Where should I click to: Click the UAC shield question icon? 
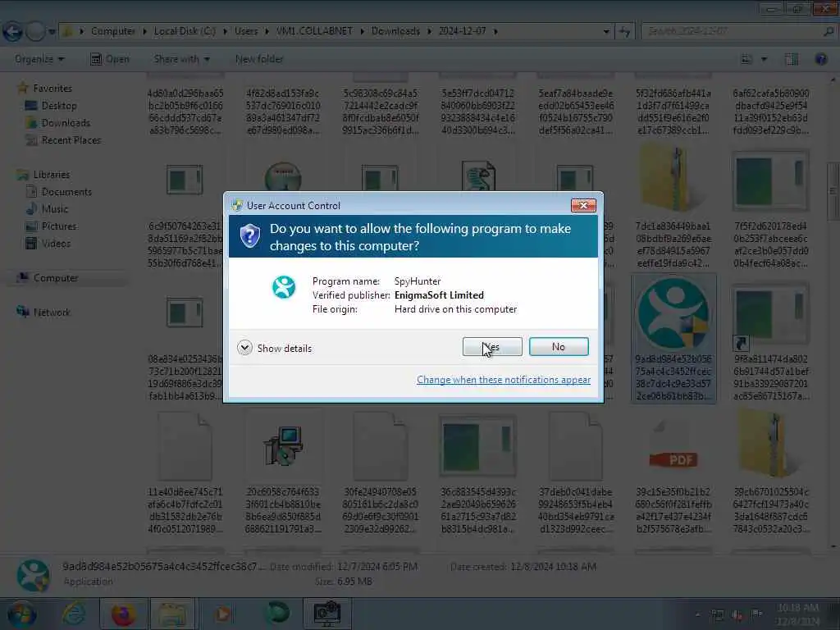click(x=249, y=235)
